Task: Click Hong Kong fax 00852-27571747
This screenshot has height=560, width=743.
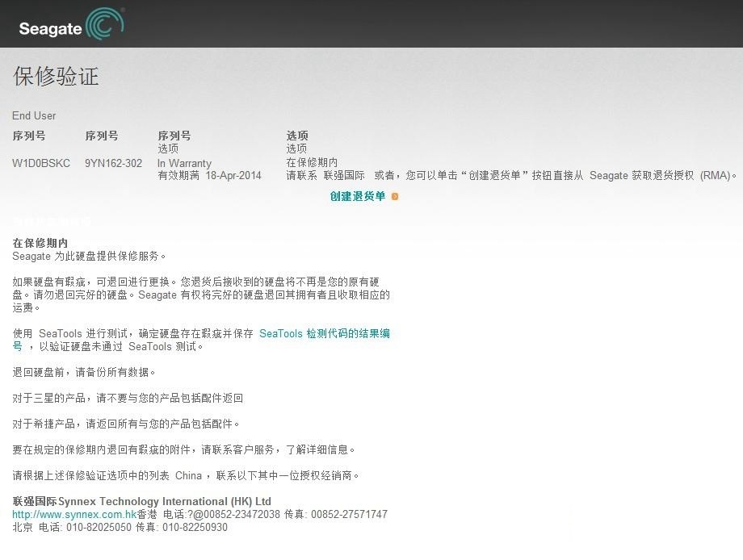Action: click(x=349, y=515)
